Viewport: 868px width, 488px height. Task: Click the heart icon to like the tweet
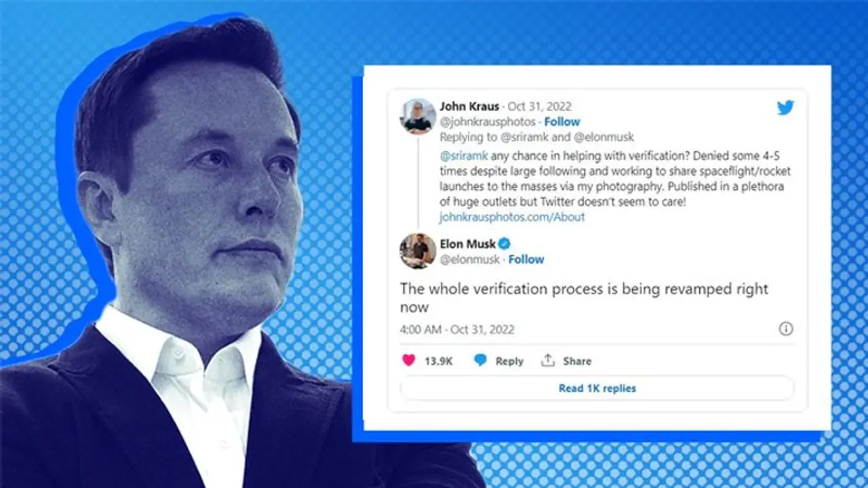408,361
